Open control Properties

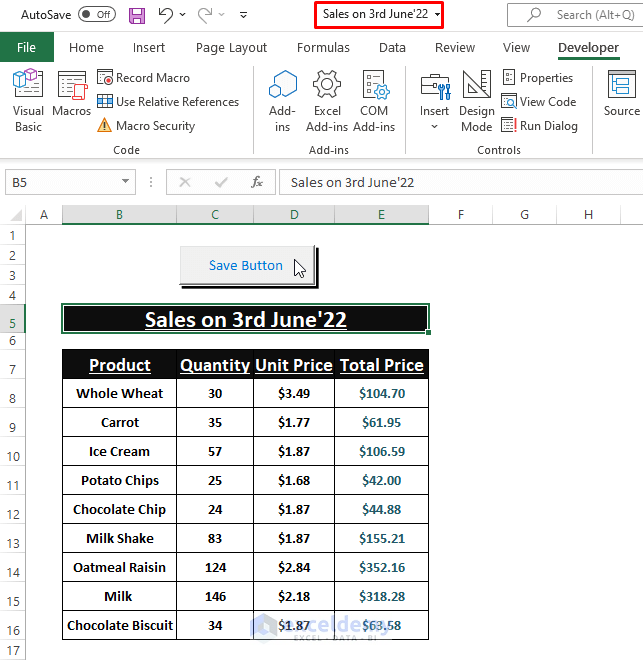[537, 78]
